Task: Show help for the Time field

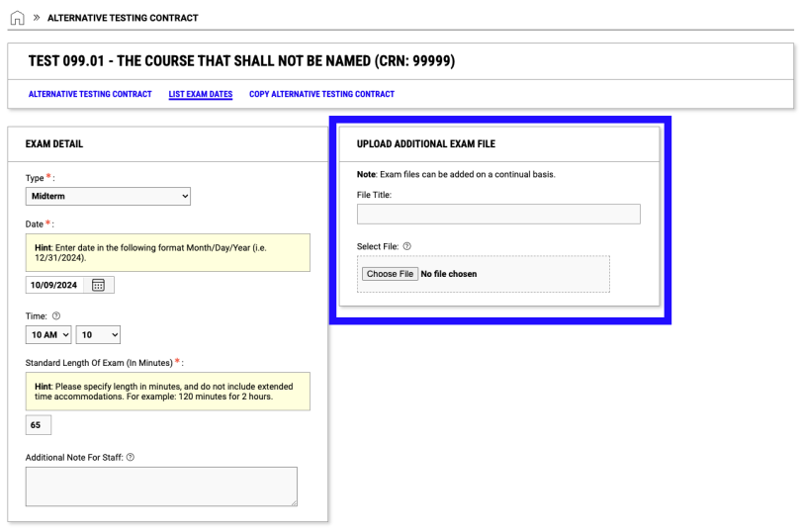Action: point(56,315)
